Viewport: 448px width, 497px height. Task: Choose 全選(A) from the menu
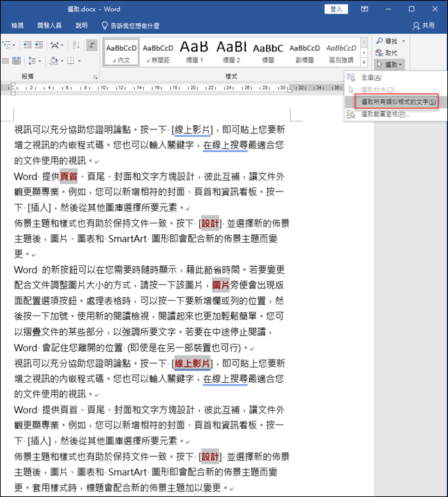(395, 77)
